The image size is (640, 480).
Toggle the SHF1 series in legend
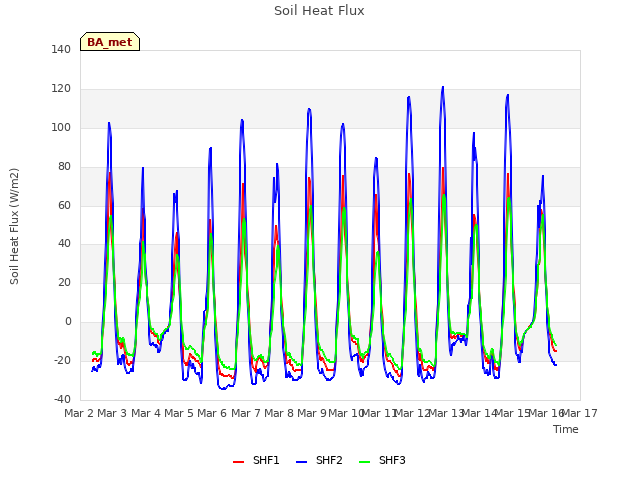256,460
